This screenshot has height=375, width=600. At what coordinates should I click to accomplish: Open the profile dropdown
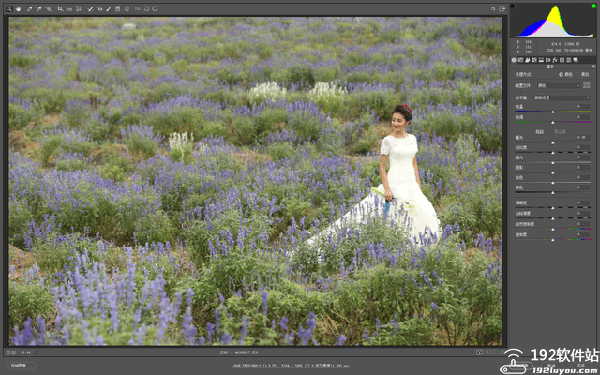(559, 85)
